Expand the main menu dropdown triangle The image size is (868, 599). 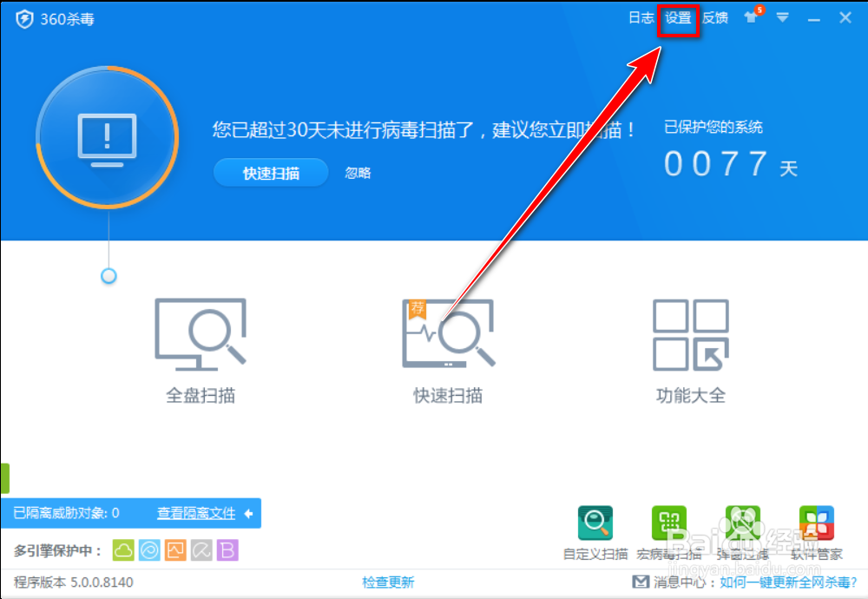pyautogui.click(x=782, y=17)
